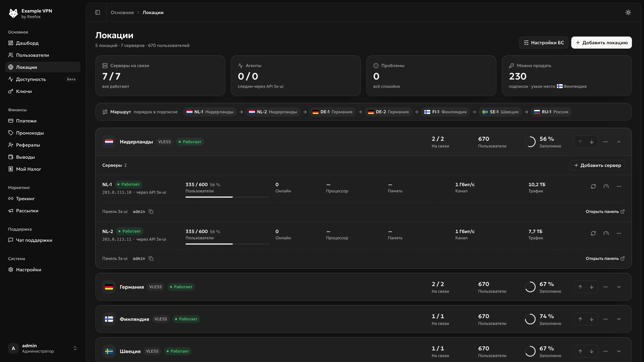Click Добавить сервер for Нидерланды
Image resolution: width=644 pixels, height=362 pixels.
tap(597, 165)
